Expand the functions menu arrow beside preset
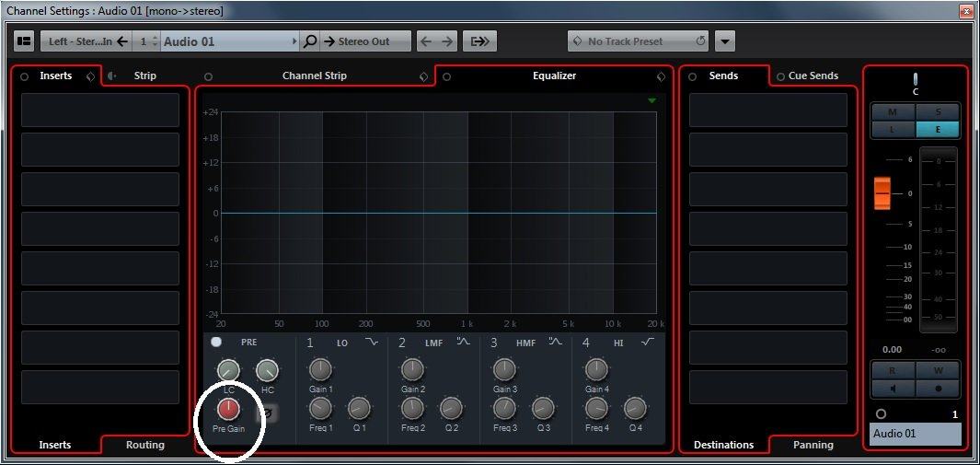The height and width of the screenshot is (465, 980). pos(725,41)
